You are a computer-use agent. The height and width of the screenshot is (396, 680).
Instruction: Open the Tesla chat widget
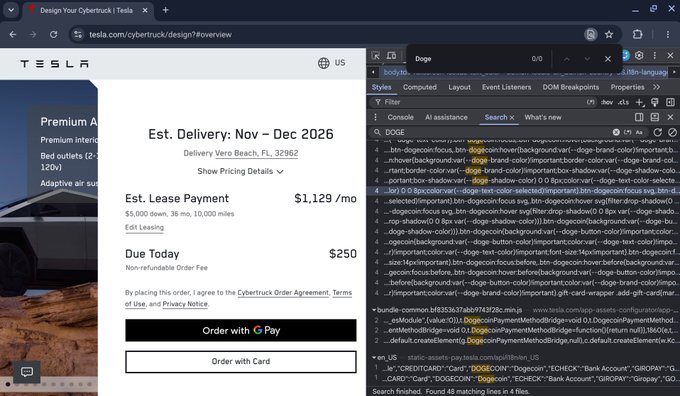(x=26, y=372)
